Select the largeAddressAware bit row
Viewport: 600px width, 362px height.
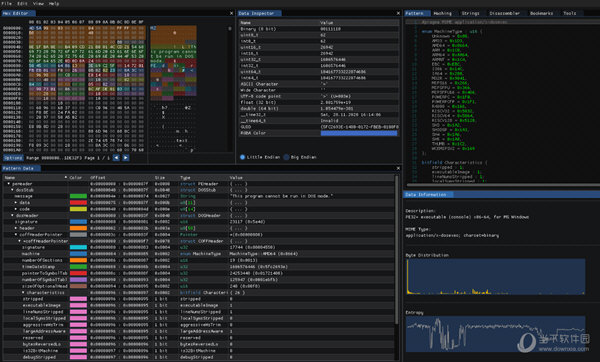pos(199,331)
